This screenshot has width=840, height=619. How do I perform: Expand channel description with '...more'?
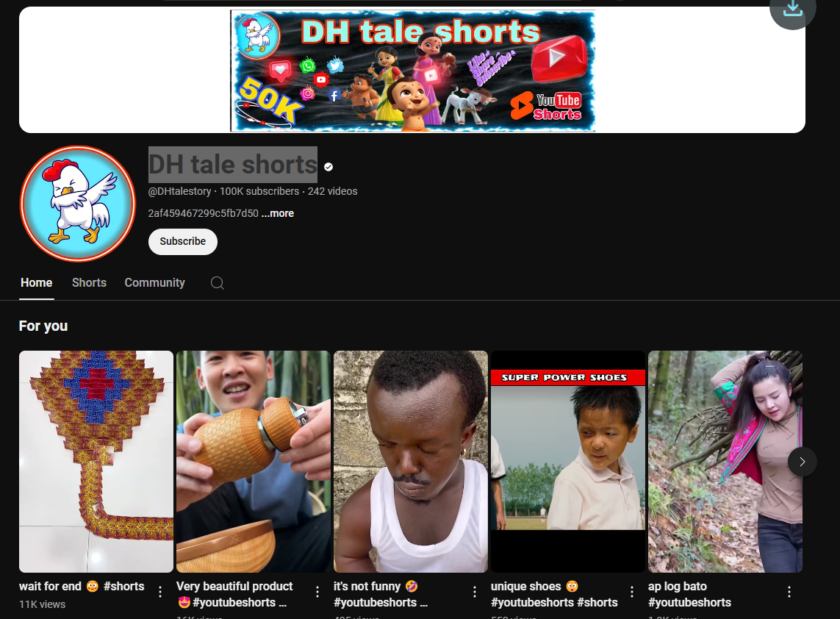click(278, 213)
